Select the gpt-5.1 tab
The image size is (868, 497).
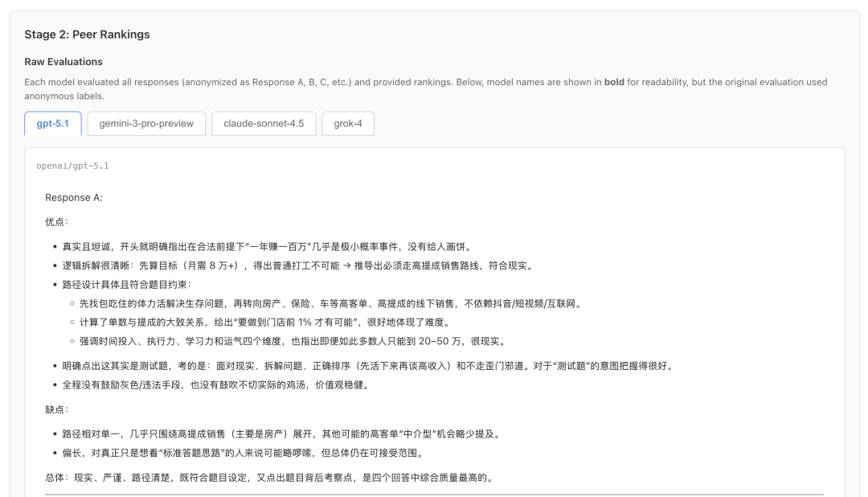point(52,124)
